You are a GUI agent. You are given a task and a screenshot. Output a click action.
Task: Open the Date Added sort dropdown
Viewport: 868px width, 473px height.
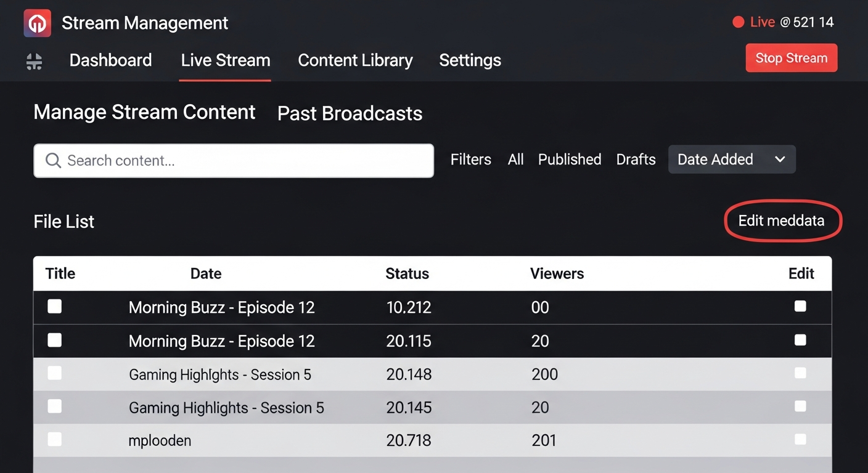tap(731, 160)
